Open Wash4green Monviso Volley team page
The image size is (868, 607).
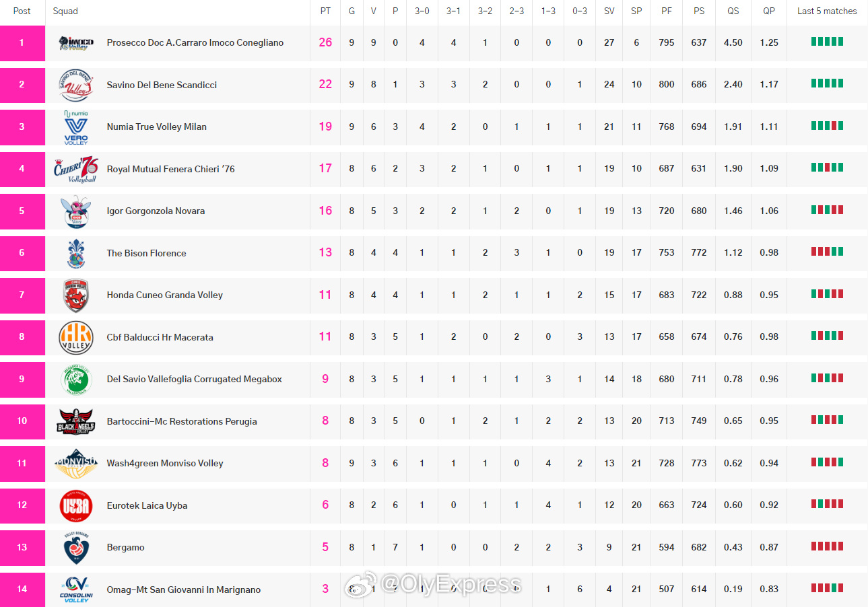pyautogui.click(x=165, y=463)
